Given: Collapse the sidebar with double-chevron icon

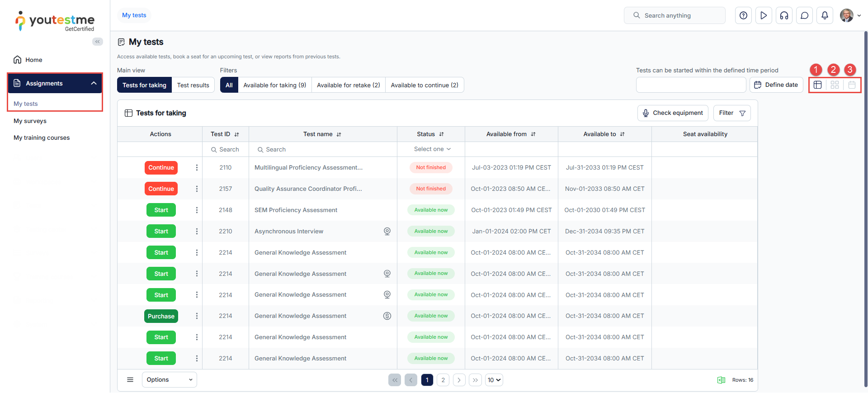Looking at the screenshot, I should click(x=97, y=42).
